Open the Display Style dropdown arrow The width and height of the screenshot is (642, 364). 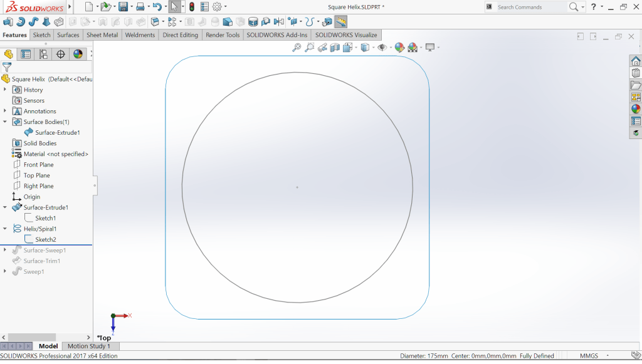tap(372, 48)
